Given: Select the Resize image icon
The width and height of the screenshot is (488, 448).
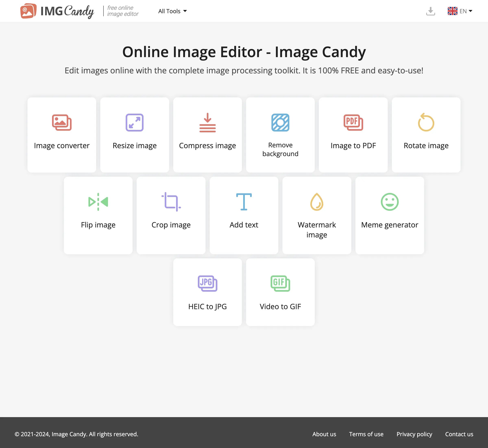Looking at the screenshot, I should click(x=134, y=122).
